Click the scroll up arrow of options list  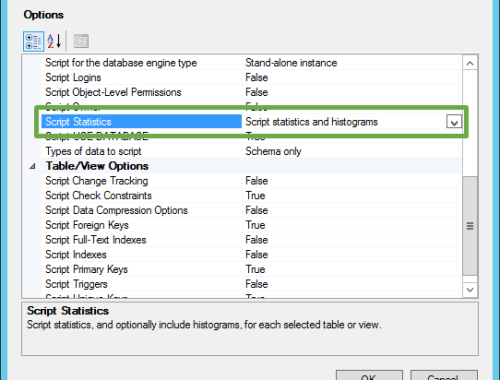pos(470,63)
